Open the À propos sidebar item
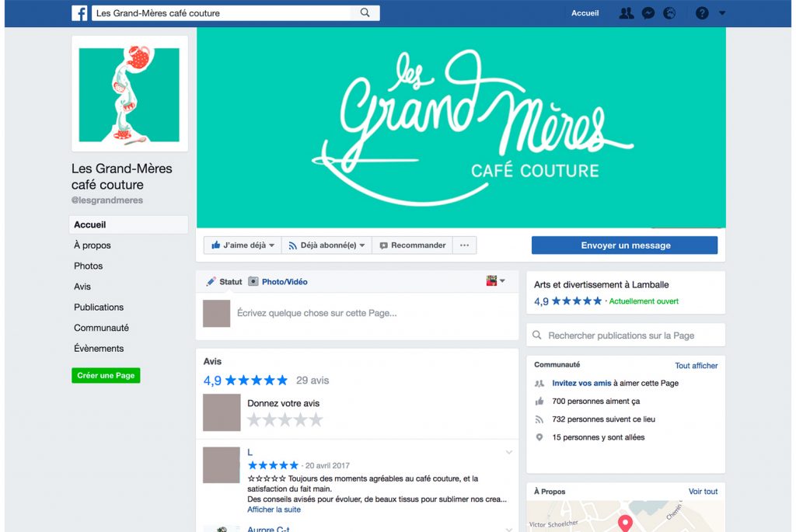Screen dimensions: 796x532 point(93,245)
